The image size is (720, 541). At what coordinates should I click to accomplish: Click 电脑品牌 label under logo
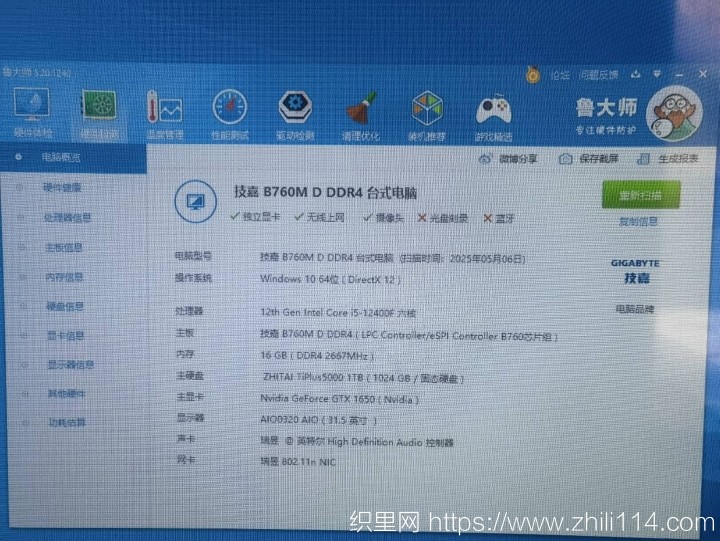coord(635,309)
